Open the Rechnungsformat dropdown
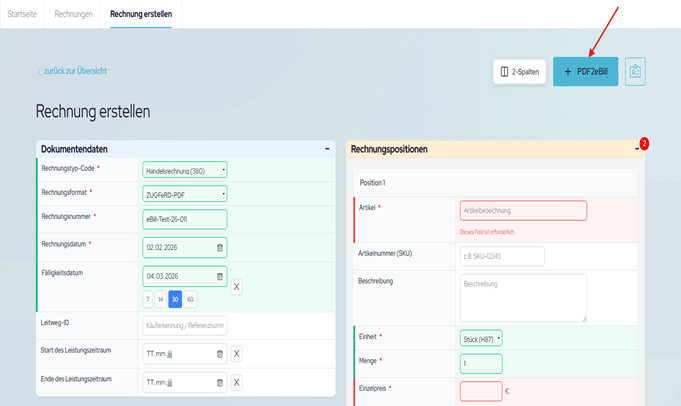Image resolution: width=681 pixels, height=406 pixels. pyautogui.click(x=185, y=193)
